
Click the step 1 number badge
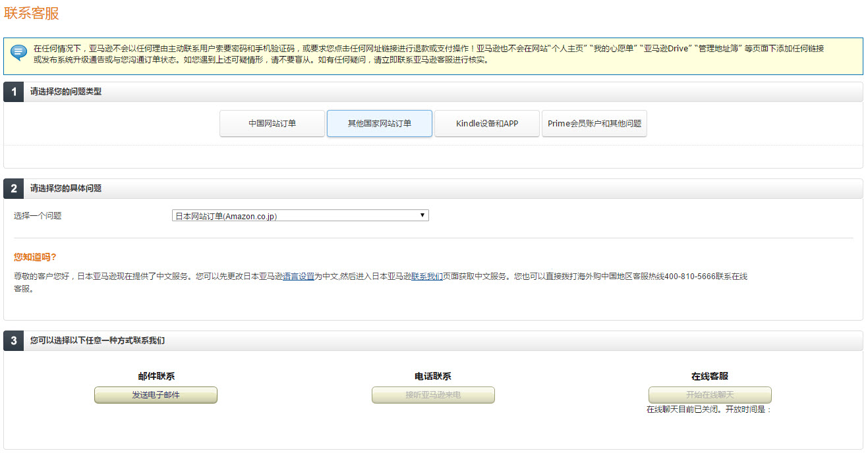[x=14, y=92]
